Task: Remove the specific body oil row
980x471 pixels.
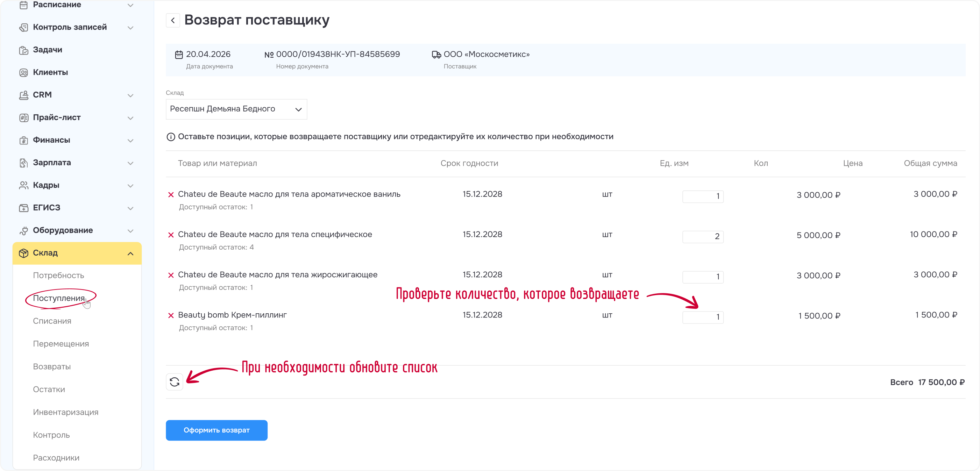Action: tap(171, 235)
